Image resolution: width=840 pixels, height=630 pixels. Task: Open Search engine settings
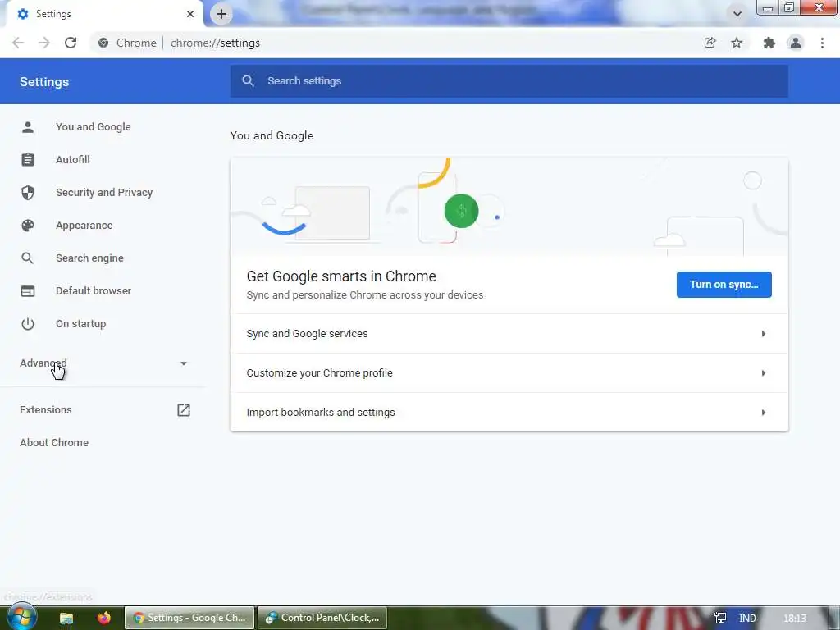89,258
